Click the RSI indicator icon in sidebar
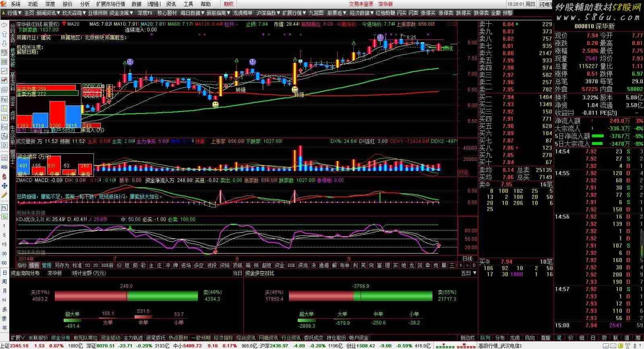The image size is (644, 349). point(4,167)
